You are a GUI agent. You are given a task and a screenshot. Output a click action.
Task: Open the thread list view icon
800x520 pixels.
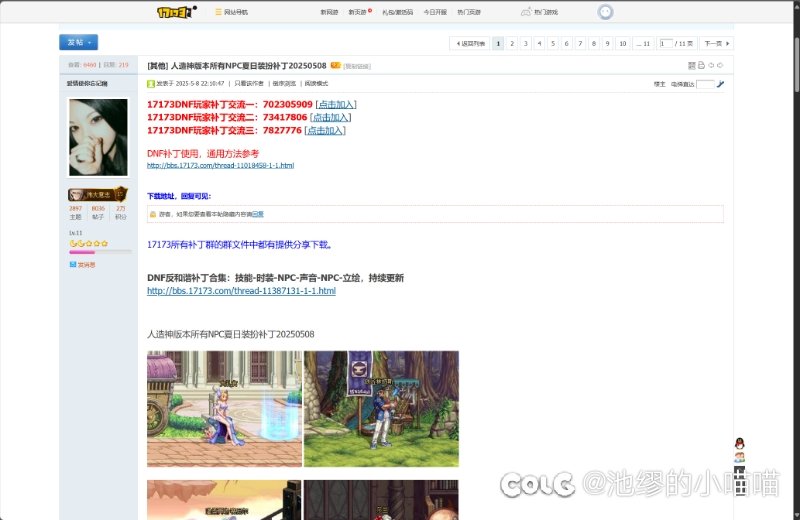point(692,65)
